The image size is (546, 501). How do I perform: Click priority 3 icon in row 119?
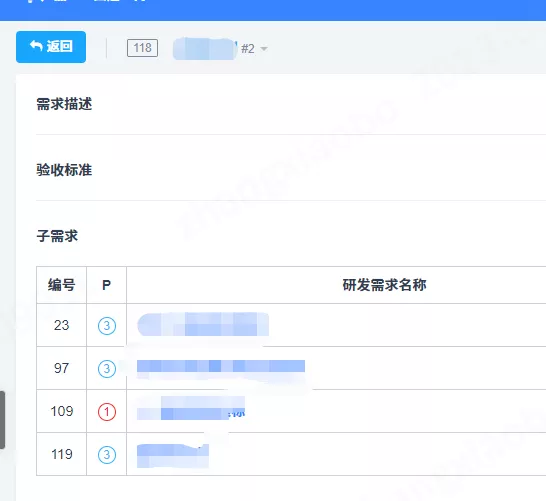[x=107, y=455]
